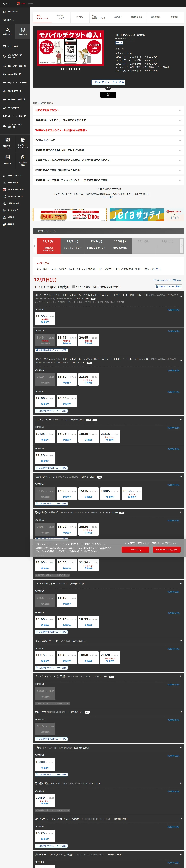Click 全てのCookieを受け入れる button
The height and width of the screenshot is (868, 186).
pyautogui.click(x=167, y=550)
